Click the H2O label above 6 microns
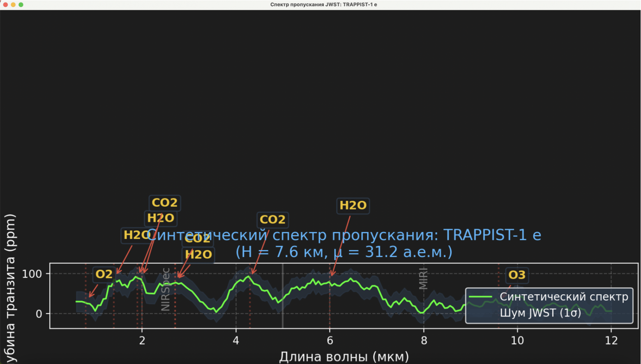This screenshot has width=641, height=364. click(x=353, y=206)
